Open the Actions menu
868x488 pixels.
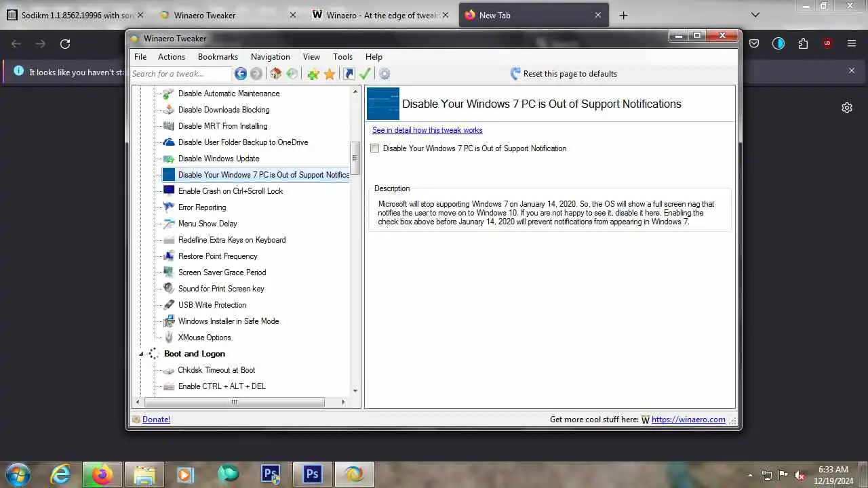click(172, 57)
